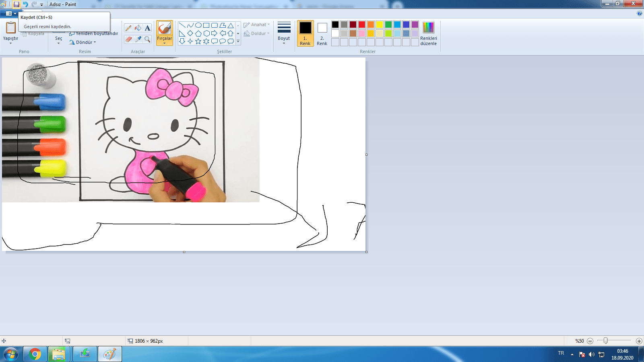Choose the Four-point star shape
Screen dimensions: 644x362
pos(190,41)
